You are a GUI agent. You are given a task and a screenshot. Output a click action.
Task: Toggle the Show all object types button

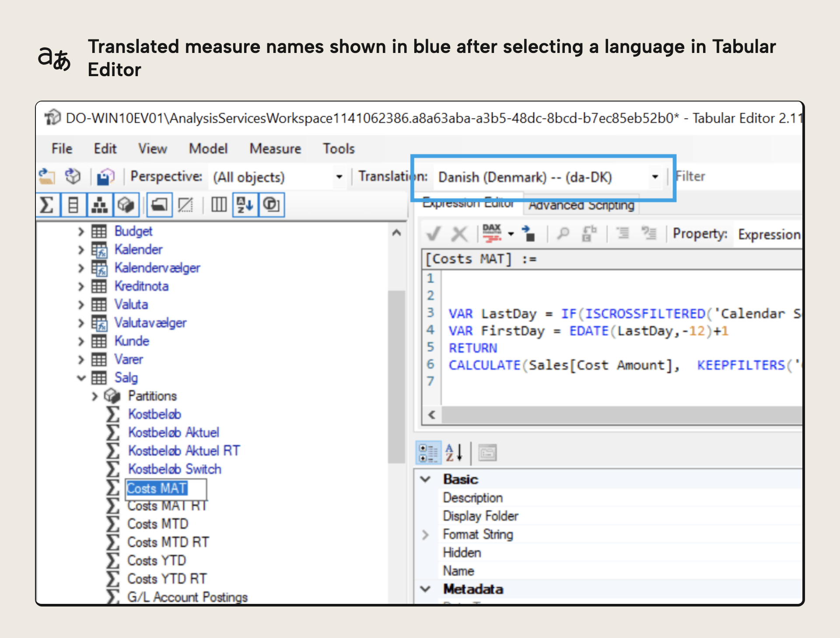[x=272, y=205]
